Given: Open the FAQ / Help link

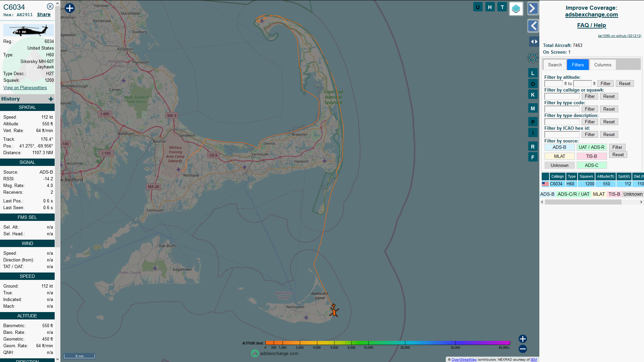Looking at the screenshot, I should point(591,25).
